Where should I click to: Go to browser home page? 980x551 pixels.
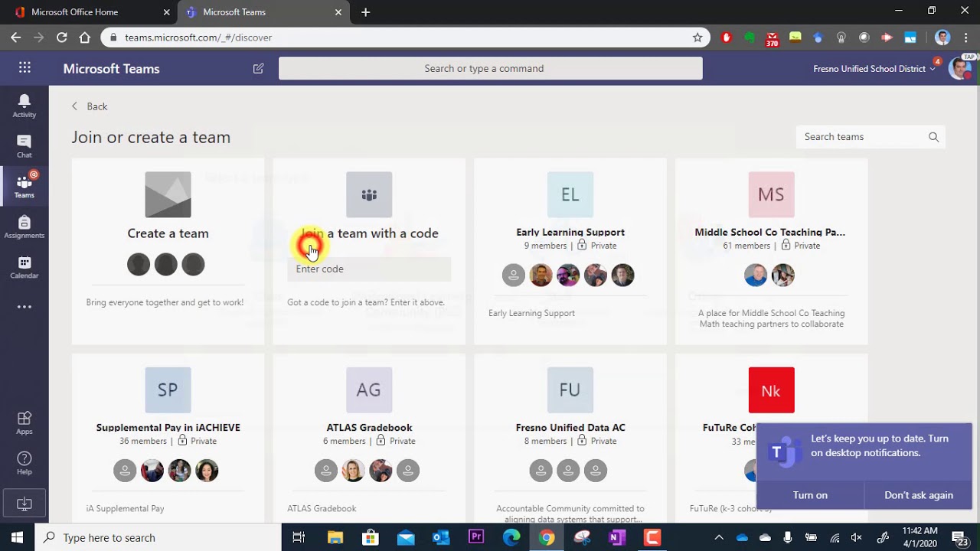[85, 37]
